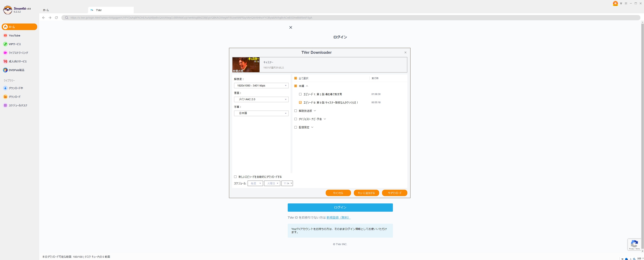Open the hamburger menu in title bar
This screenshot has width=644, height=260.
[x=626, y=4]
